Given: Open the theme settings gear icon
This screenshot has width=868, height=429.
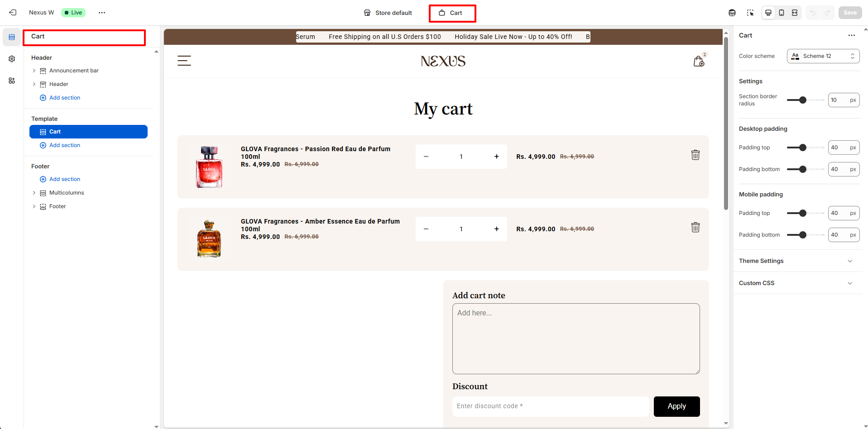Looking at the screenshot, I should click(12, 59).
